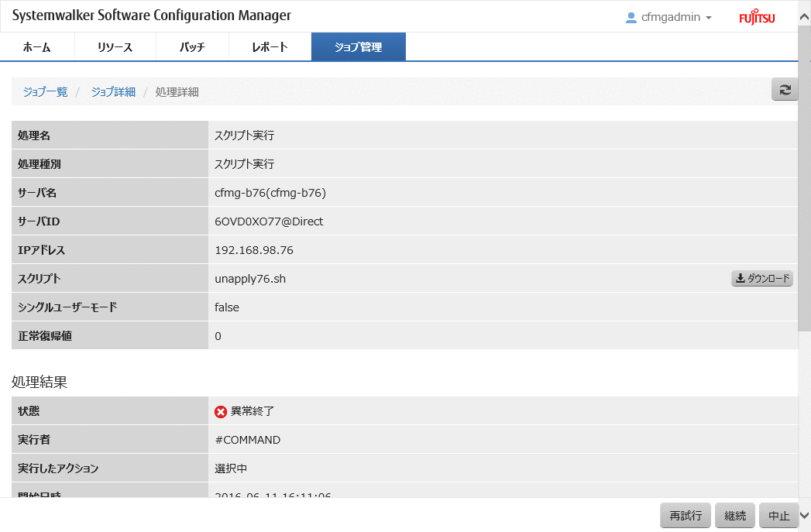
Task: Click the 選択中 action value
Action: 231,469
